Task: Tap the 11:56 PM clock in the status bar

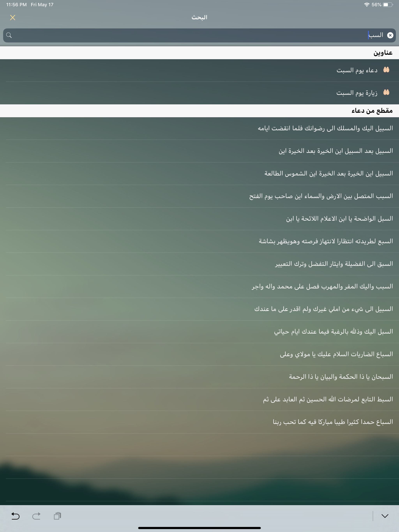Action: pos(16,4)
